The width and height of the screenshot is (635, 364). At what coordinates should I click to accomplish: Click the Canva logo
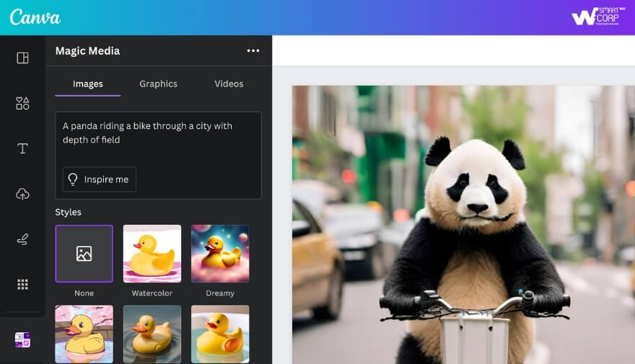click(x=35, y=17)
